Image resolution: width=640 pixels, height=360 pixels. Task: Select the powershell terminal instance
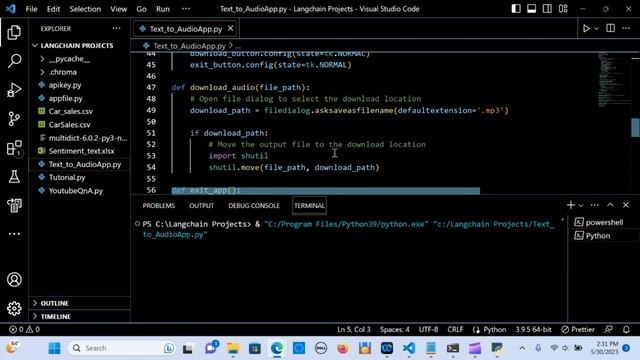pos(603,222)
